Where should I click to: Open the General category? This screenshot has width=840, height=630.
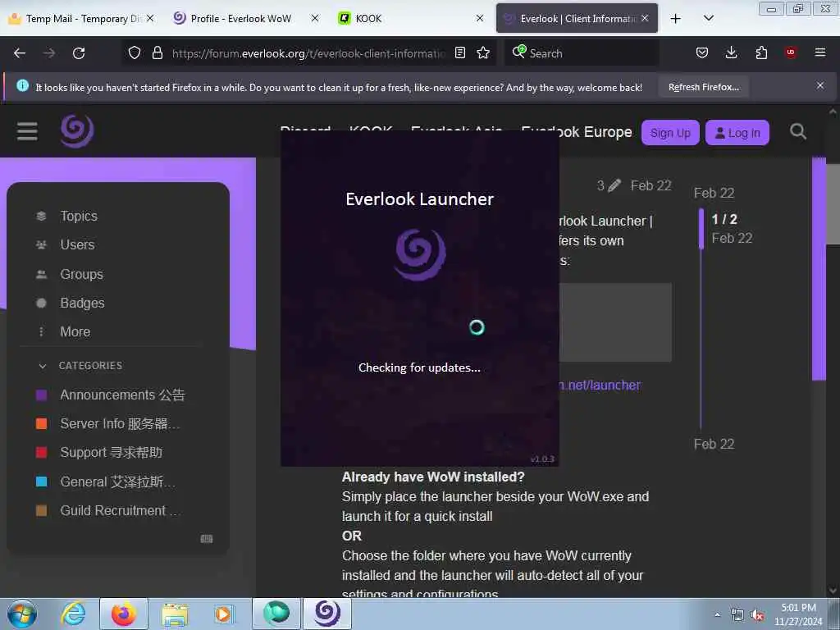pos(117,482)
